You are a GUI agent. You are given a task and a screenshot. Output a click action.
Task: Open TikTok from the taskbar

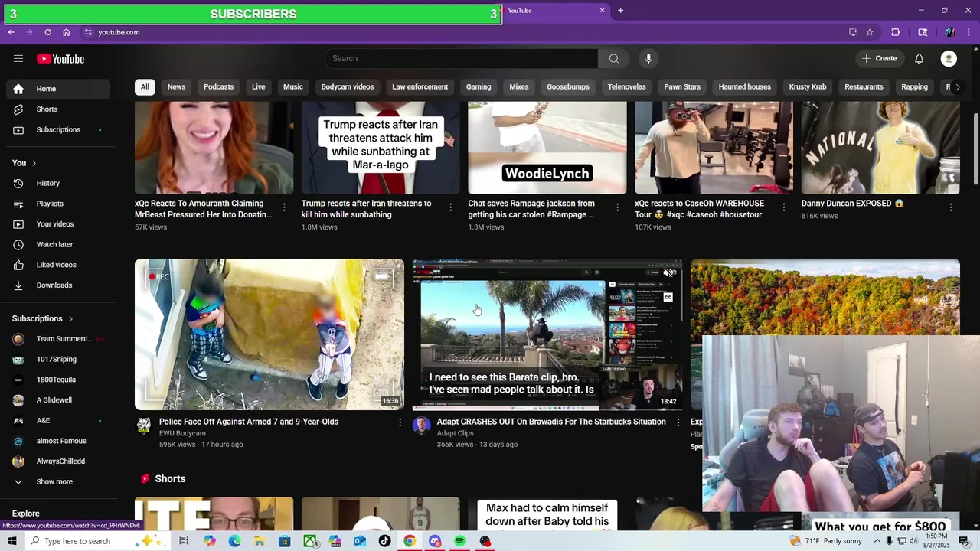pyautogui.click(x=384, y=541)
